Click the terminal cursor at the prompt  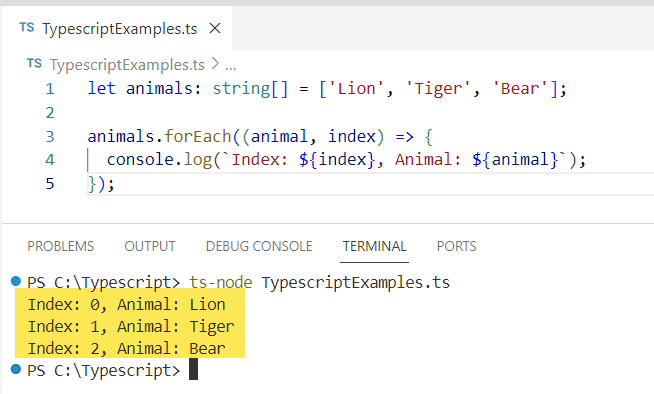coord(194,370)
